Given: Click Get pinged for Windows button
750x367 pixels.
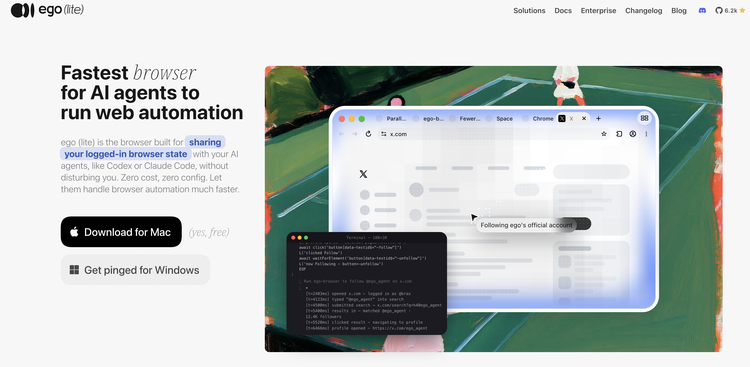Looking at the screenshot, I should click(135, 270).
